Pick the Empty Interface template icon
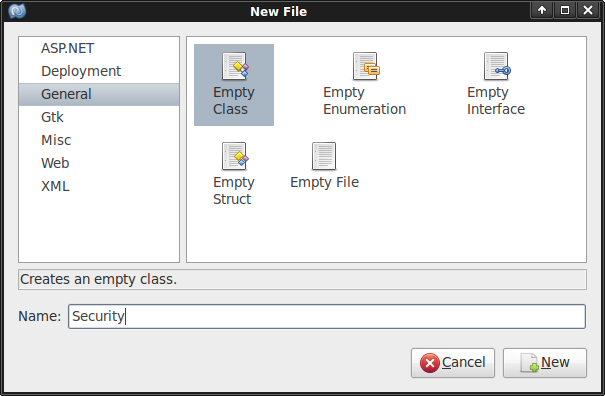 (497, 66)
